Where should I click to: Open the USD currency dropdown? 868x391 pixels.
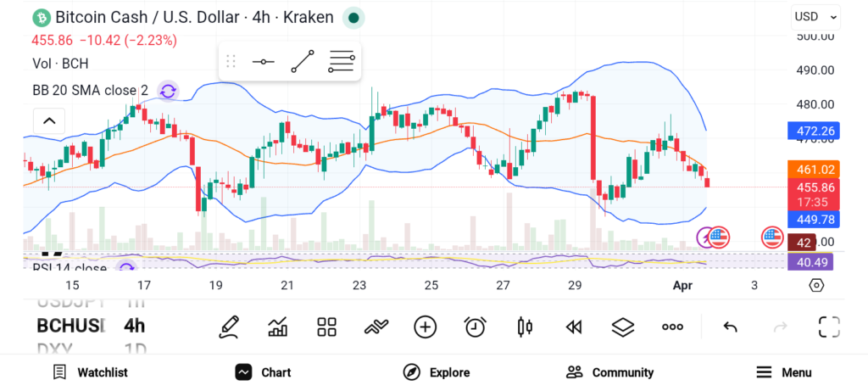click(x=815, y=16)
